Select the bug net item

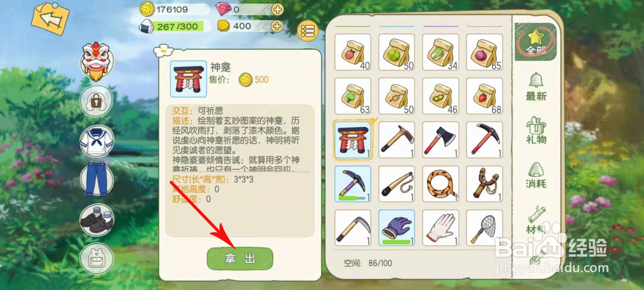pos(485,228)
